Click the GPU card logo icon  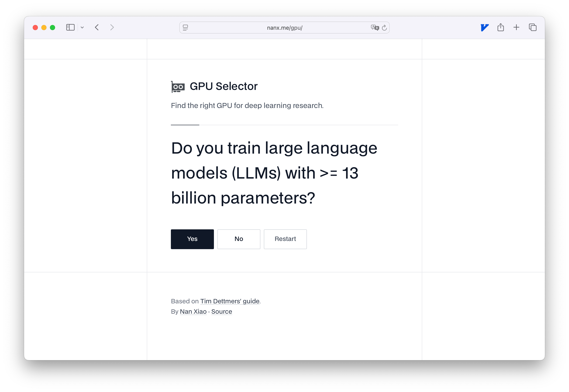coord(178,87)
